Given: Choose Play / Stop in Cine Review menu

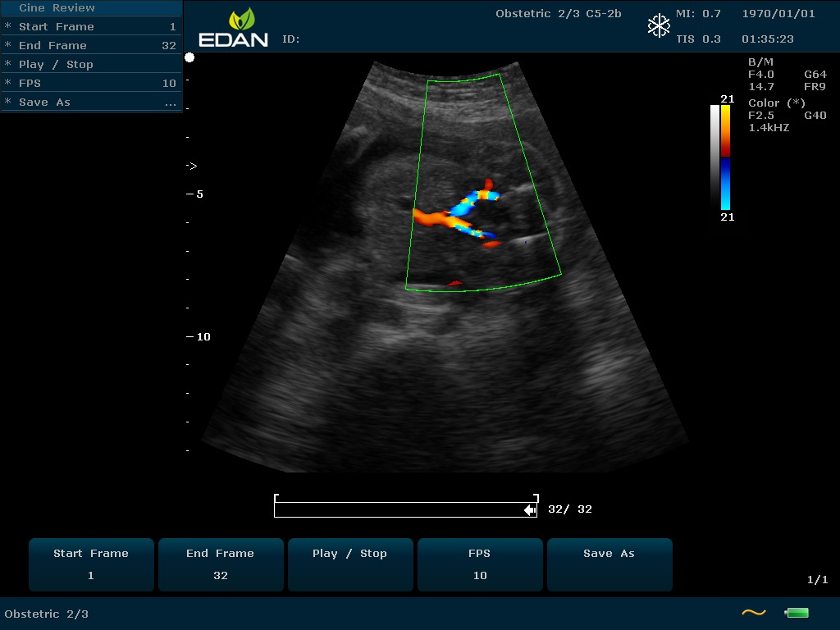Looking at the screenshot, I should 90,64.
